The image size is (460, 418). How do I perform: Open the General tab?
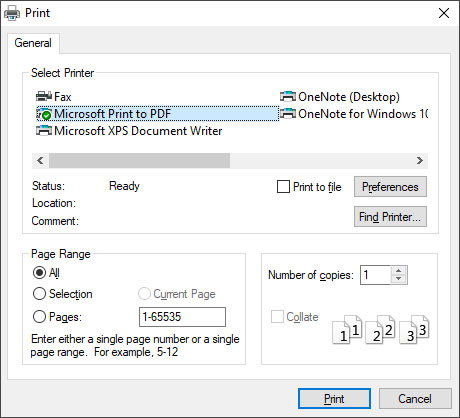33,43
